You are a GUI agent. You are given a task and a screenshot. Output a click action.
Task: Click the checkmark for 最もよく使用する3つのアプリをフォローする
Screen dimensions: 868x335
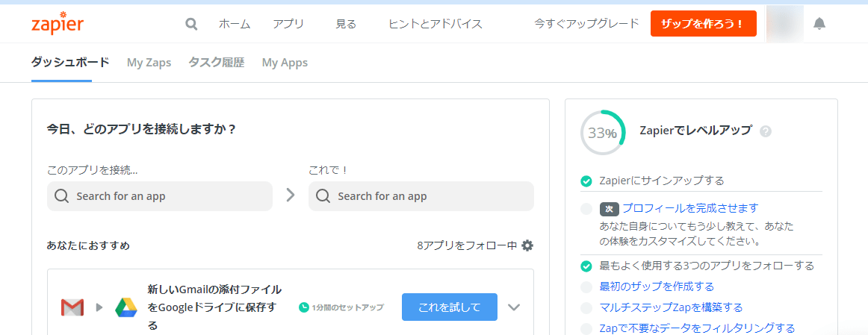click(586, 266)
